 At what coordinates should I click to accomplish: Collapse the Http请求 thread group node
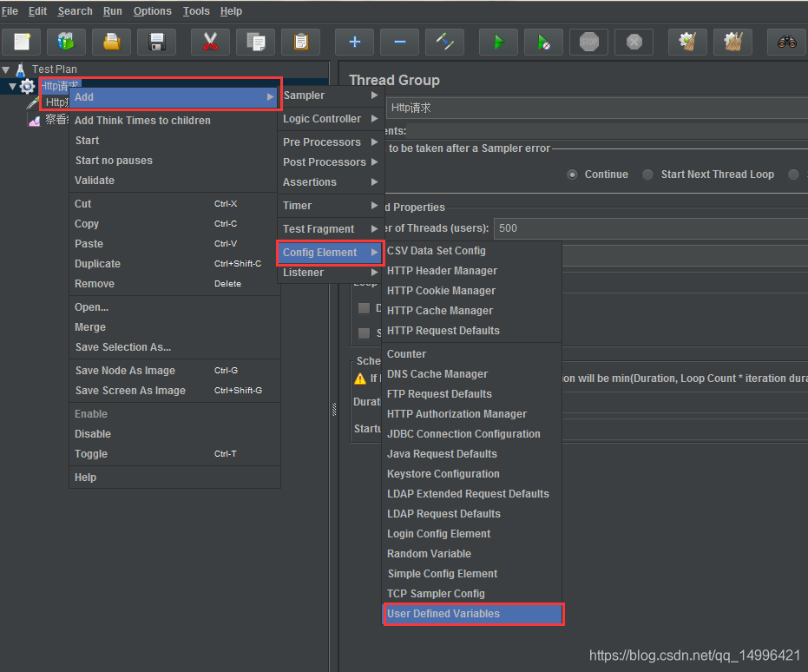13,86
